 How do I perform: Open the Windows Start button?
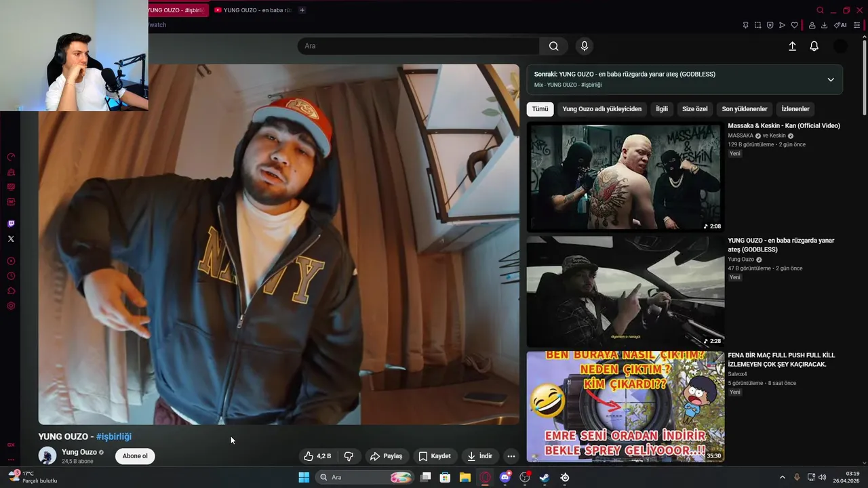coord(304,477)
